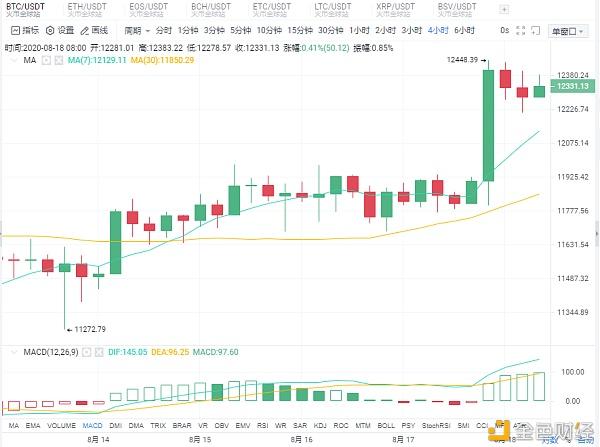This screenshot has width=600, height=447.
Task: Remove the MACD indicator with close icon
Action: point(99,352)
